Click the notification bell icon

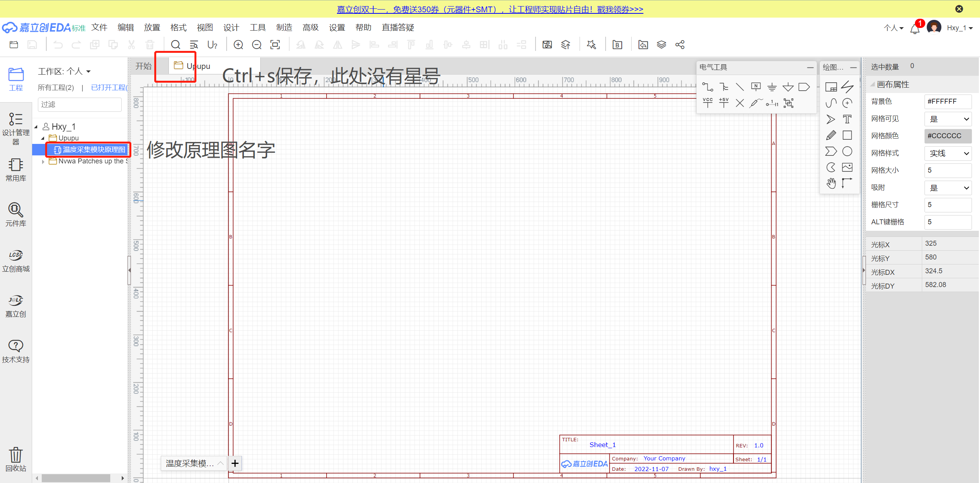pos(915,29)
